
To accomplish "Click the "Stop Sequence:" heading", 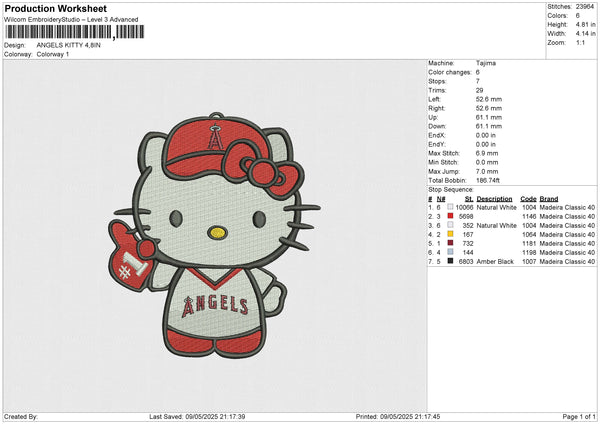I will (451, 190).
